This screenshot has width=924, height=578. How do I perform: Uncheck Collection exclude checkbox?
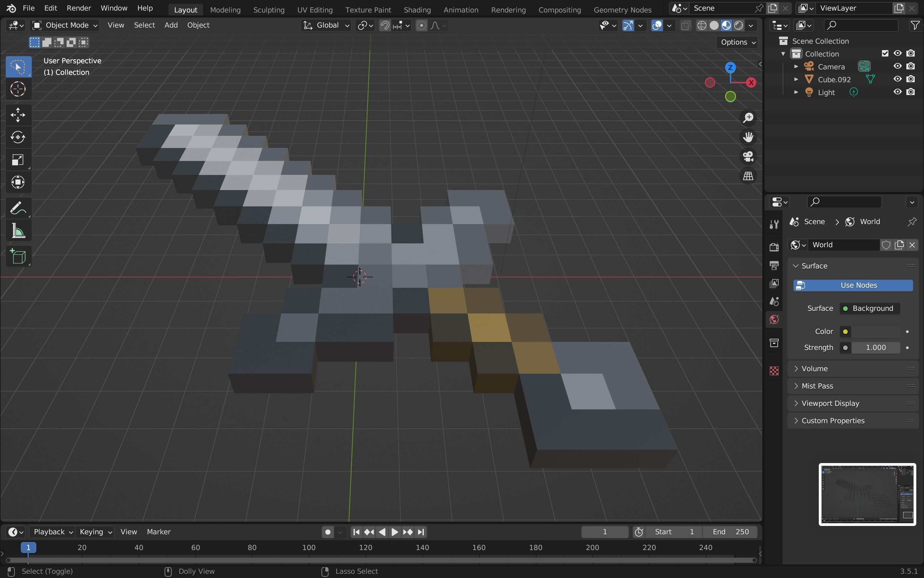tap(885, 54)
